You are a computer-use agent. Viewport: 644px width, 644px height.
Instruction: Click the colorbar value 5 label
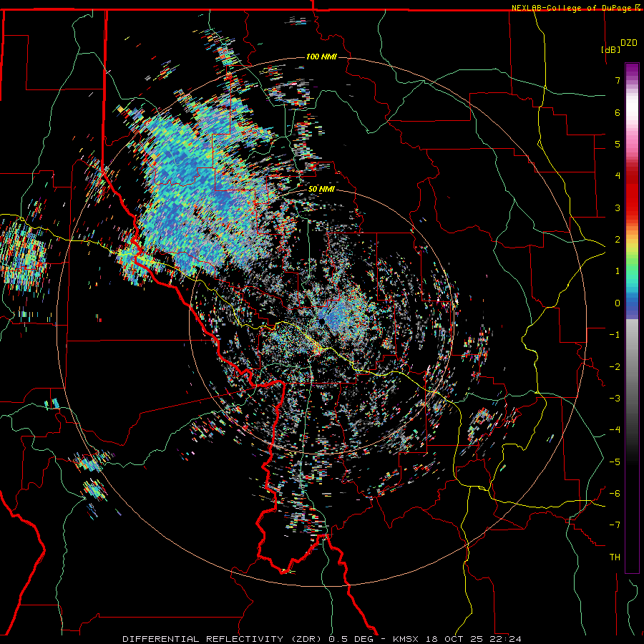point(618,144)
